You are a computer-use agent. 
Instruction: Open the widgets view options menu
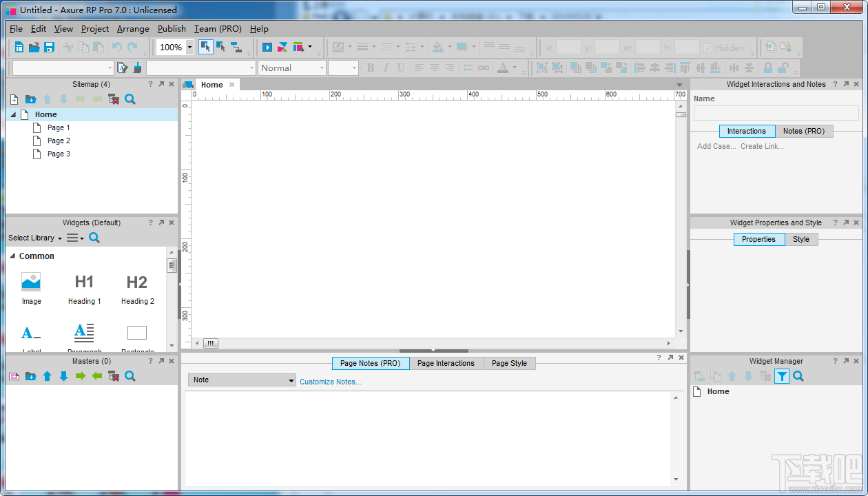pos(75,238)
